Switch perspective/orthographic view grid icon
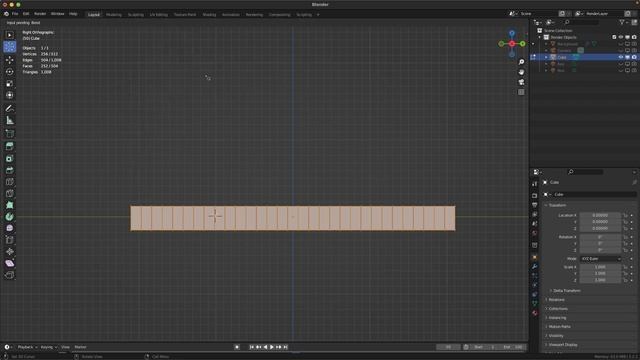 tap(521, 92)
